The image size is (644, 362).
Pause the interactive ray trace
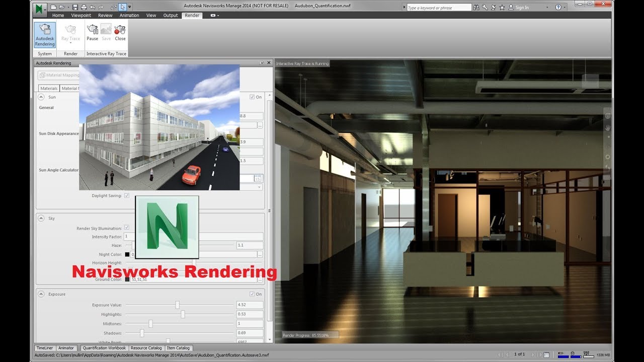[93, 32]
